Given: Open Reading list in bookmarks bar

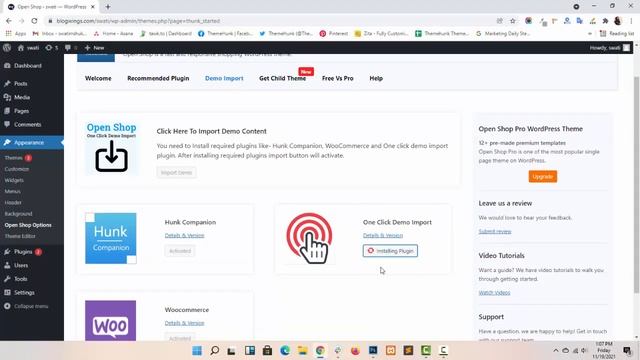Looking at the screenshot, I should pyautogui.click(x=617, y=33).
